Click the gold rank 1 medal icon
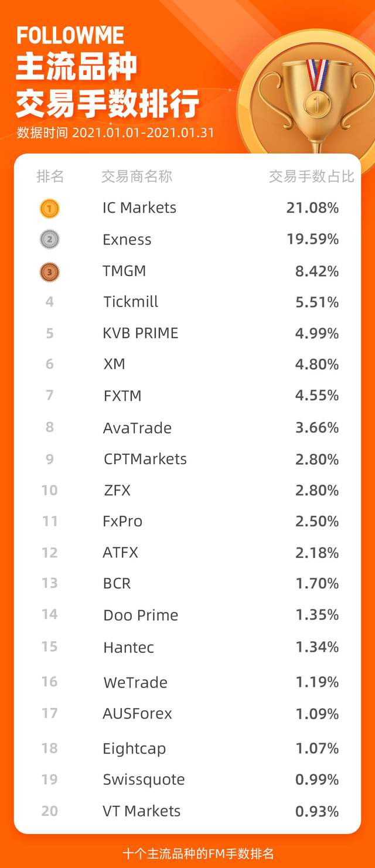The width and height of the screenshot is (375, 868). point(50,208)
